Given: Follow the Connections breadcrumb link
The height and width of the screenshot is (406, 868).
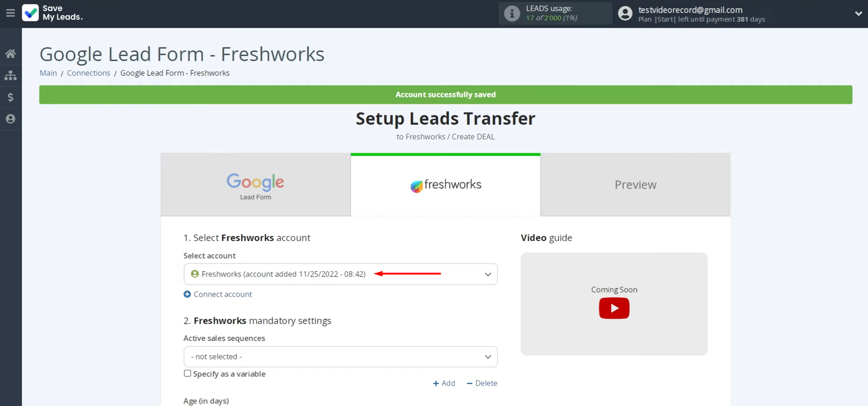Looking at the screenshot, I should (x=89, y=73).
